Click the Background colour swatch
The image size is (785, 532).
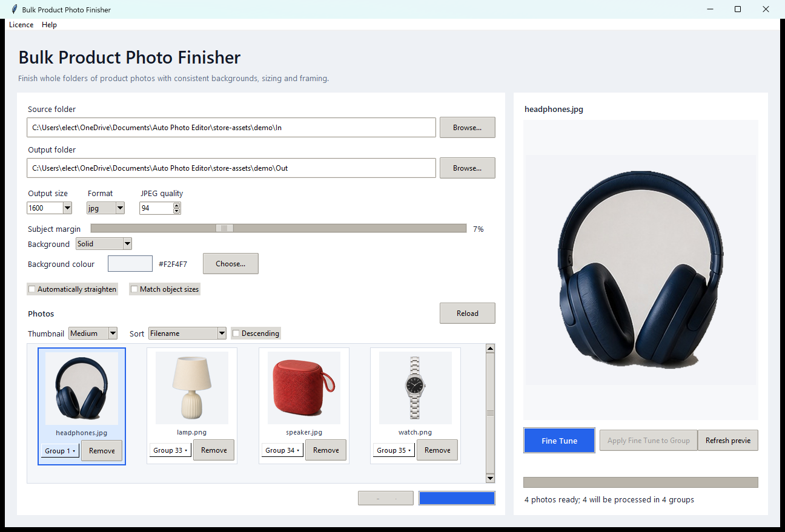pyautogui.click(x=130, y=264)
